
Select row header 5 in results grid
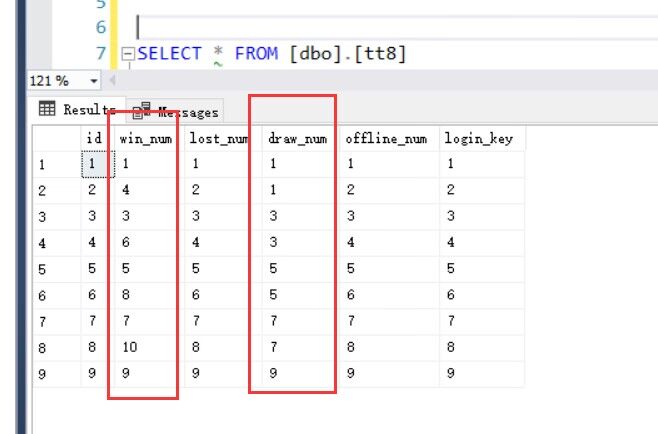point(57,269)
